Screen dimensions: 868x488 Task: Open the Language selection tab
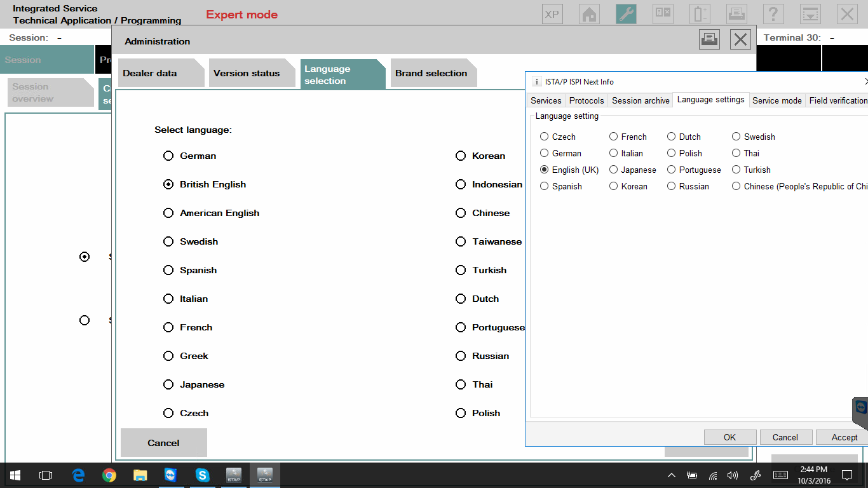[342, 74]
